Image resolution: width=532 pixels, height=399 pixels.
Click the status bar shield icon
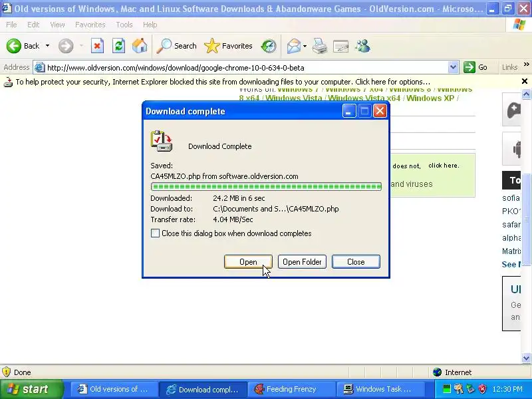7,372
